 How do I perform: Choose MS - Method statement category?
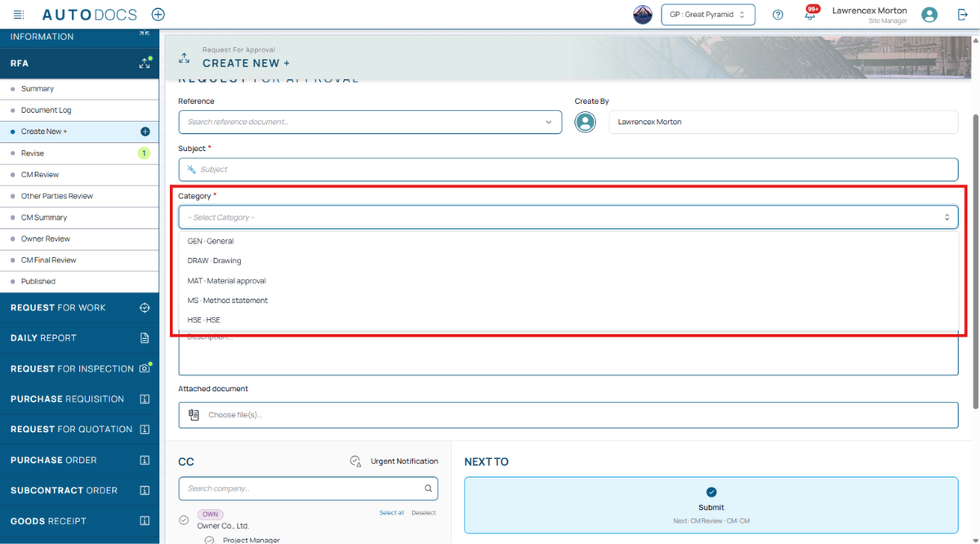click(568, 300)
